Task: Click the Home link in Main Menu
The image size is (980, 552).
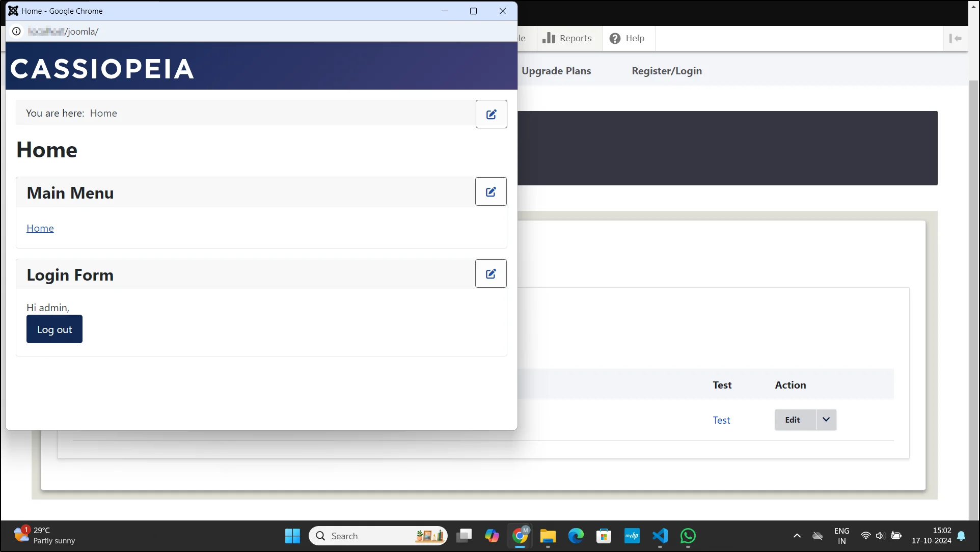Action: (40, 228)
